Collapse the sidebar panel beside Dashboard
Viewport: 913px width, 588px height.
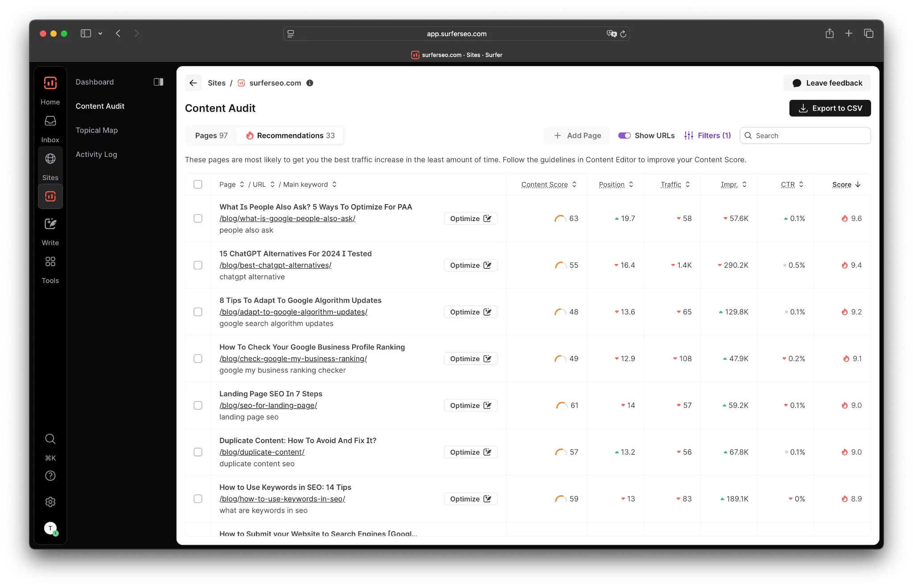pos(158,82)
